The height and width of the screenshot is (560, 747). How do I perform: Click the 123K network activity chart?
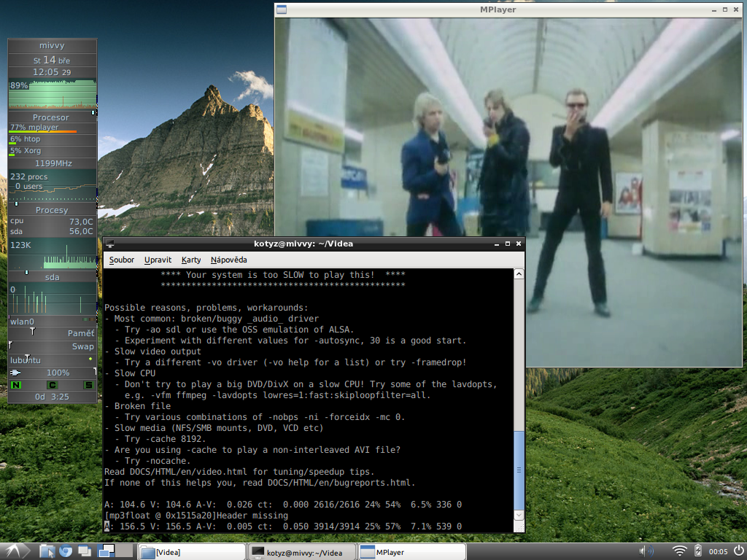(x=53, y=254)
